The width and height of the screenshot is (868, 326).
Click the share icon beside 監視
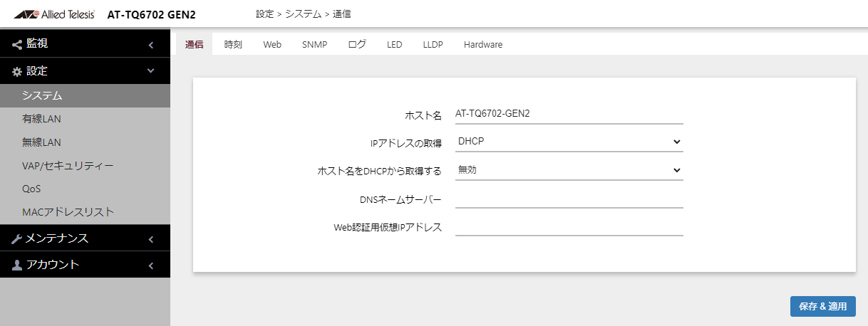(17, 44)
